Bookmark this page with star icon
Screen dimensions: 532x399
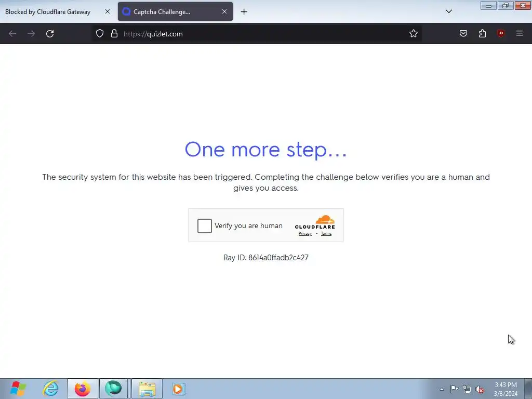click(413, 33)
